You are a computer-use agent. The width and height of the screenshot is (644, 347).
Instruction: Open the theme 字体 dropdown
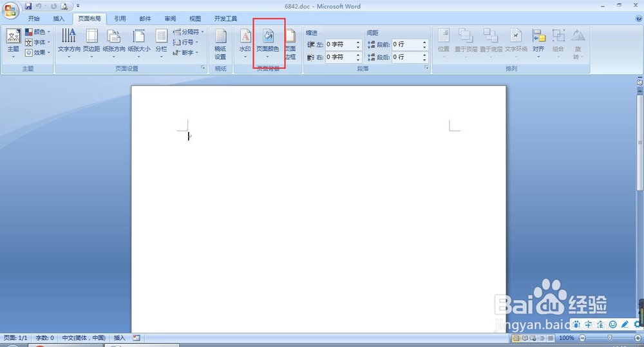[x=37, y=42]
